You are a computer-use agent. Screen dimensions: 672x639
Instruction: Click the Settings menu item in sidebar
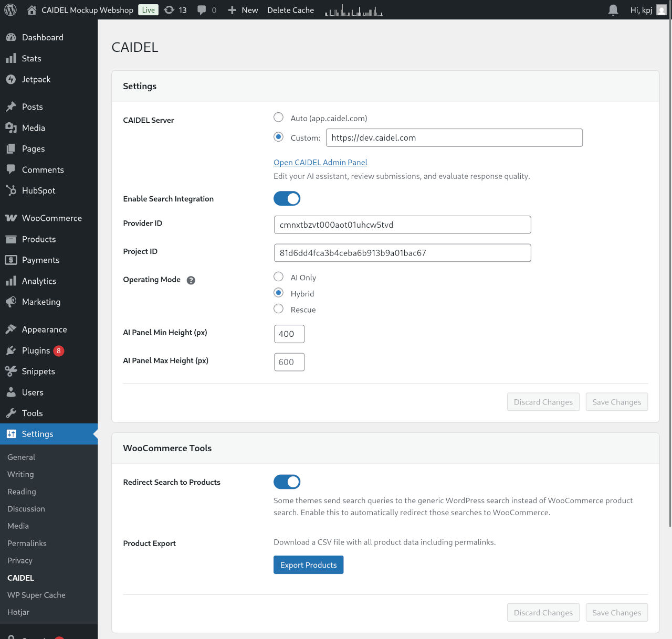(49, 434)
